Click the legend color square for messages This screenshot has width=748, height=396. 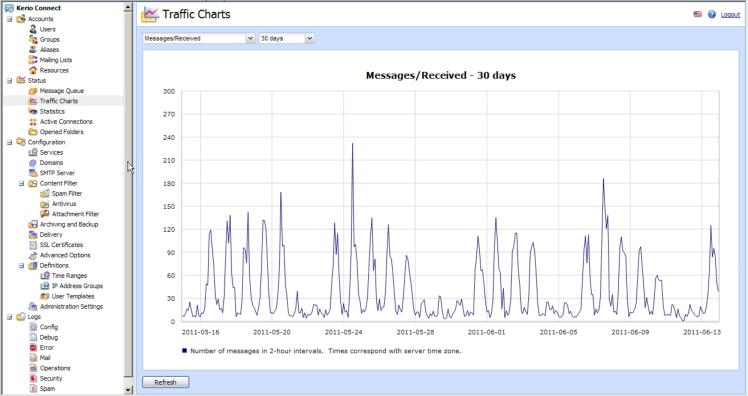(185, 350)
